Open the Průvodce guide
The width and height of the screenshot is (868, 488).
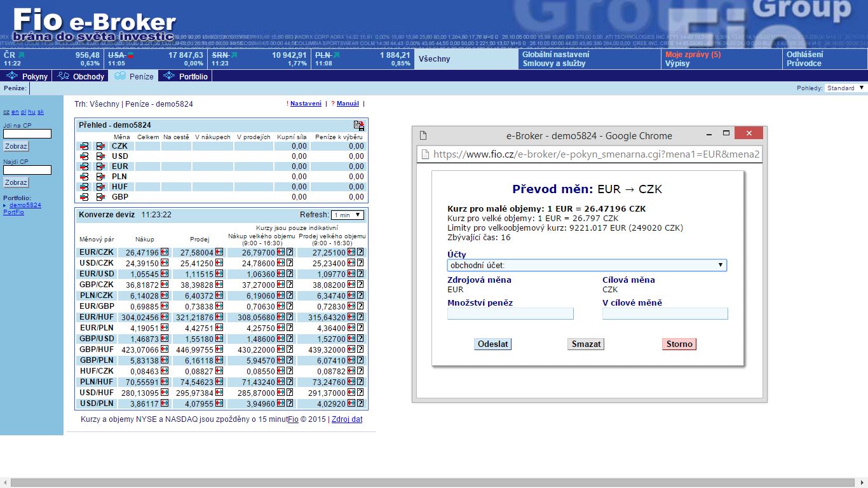(x=804, y=64)
